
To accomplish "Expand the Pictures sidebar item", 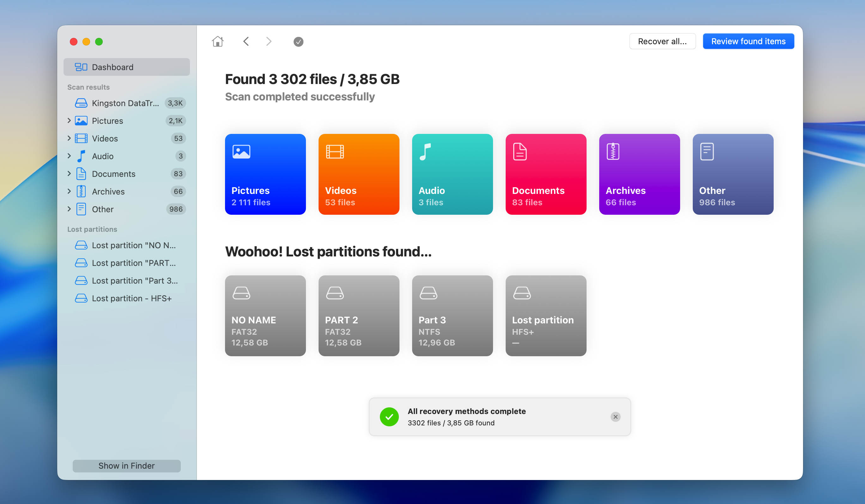I will point(69,120).
